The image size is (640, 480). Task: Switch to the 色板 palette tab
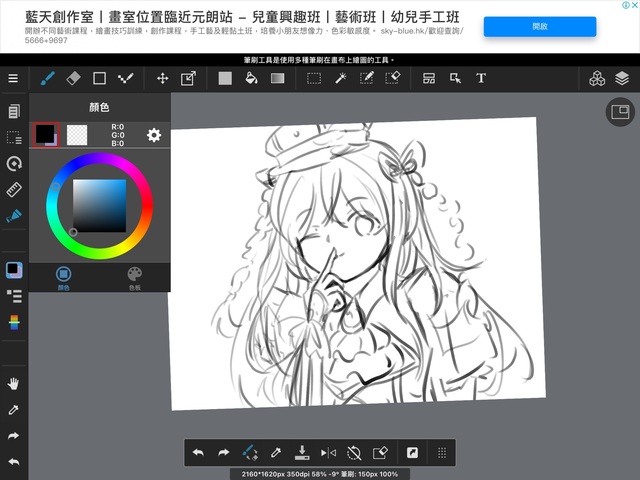point(134,277)
